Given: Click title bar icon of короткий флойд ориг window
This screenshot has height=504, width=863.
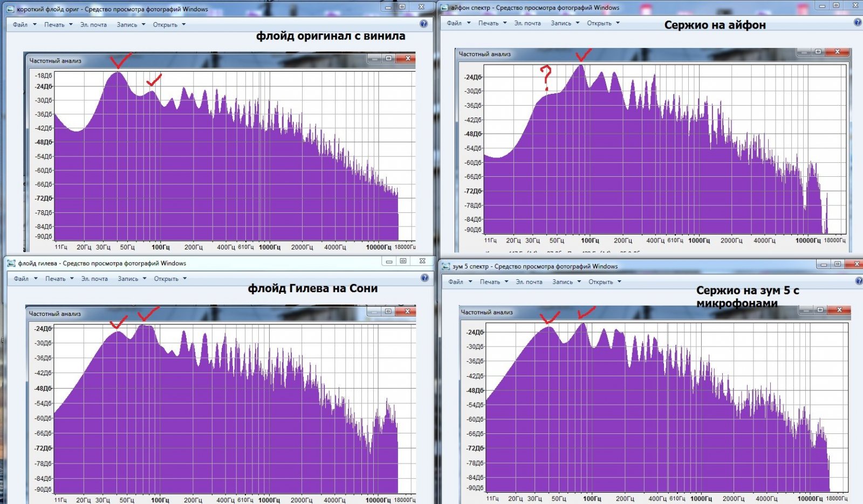Looking at the screenshot, I should point(10,9).
